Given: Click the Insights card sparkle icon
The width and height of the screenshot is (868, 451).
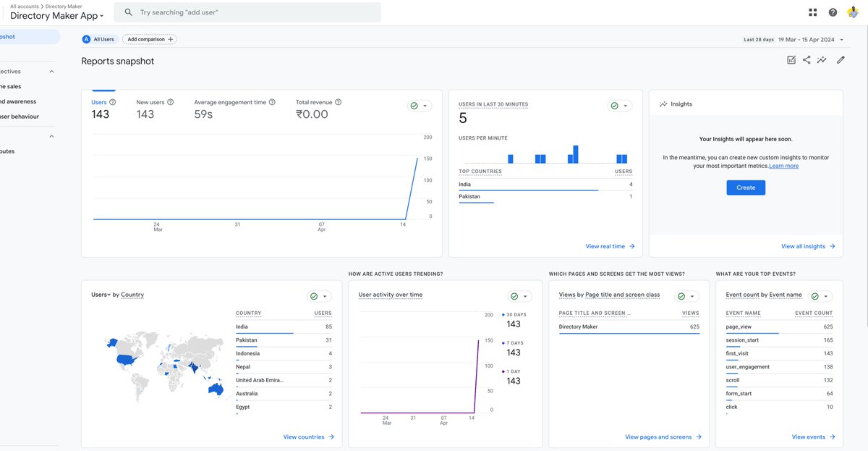Looking at the screenshot, I should (663, 104).
